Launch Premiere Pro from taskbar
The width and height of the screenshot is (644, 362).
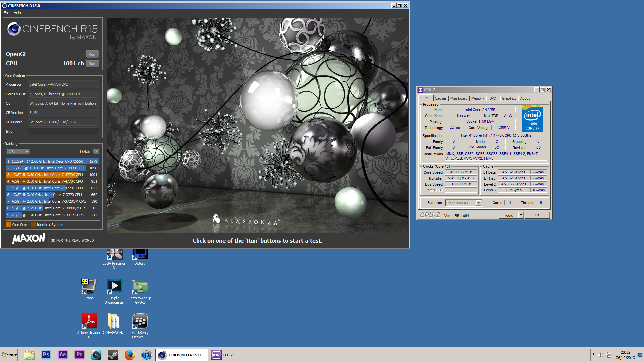tap(79, 355)
